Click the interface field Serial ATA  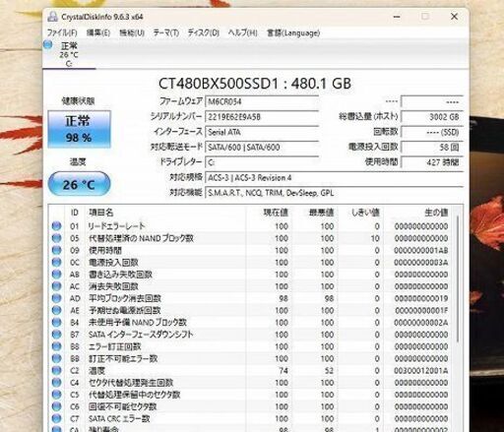[262, 132]
